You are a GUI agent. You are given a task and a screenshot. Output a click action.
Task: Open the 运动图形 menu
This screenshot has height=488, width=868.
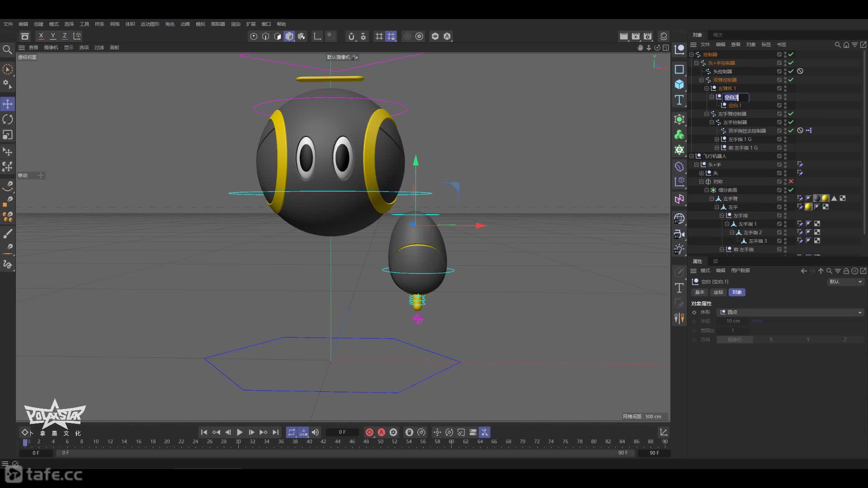coord(150,24)
